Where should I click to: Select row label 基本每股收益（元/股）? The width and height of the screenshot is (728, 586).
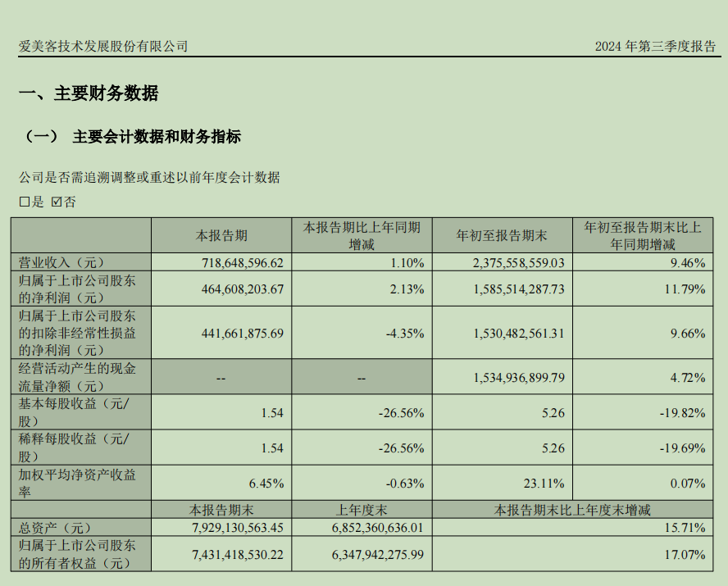pyautogui.click(x=73, y=412)
